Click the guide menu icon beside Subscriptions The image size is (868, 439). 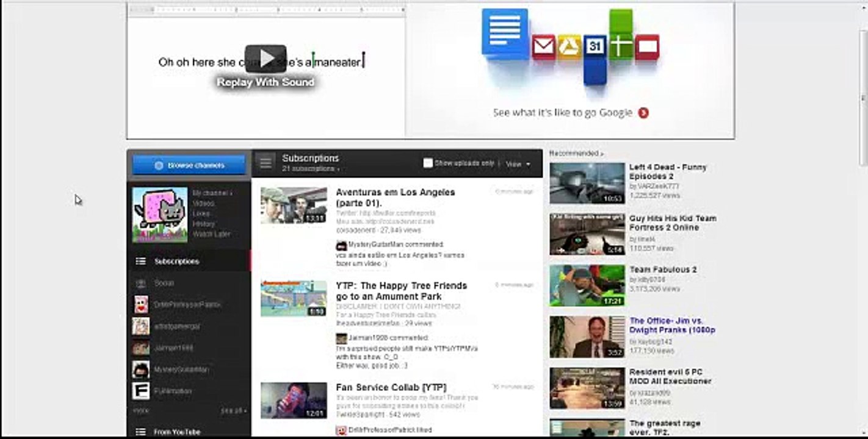click(266, 163)
